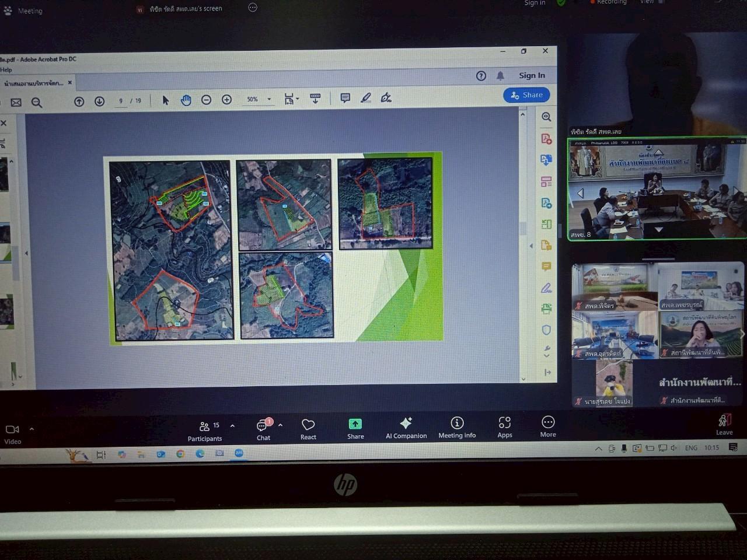The width and height of the screenshot is (747, 560).
Task: Toggle the Participants list panel
Action: tap(204, 427)
